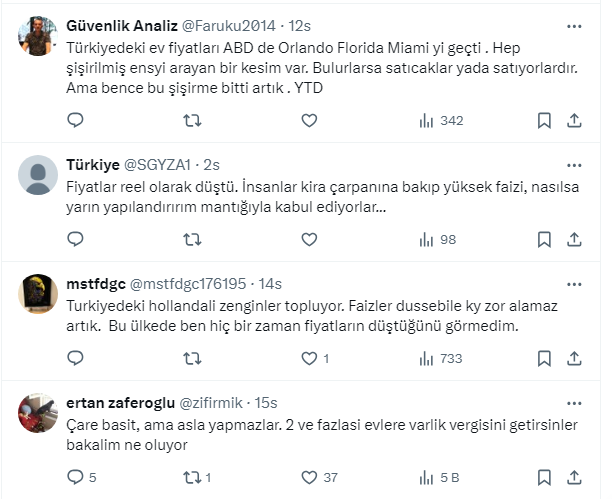
Task: Retweet the Güvenlik Analiz post
Action: [193, 120]
